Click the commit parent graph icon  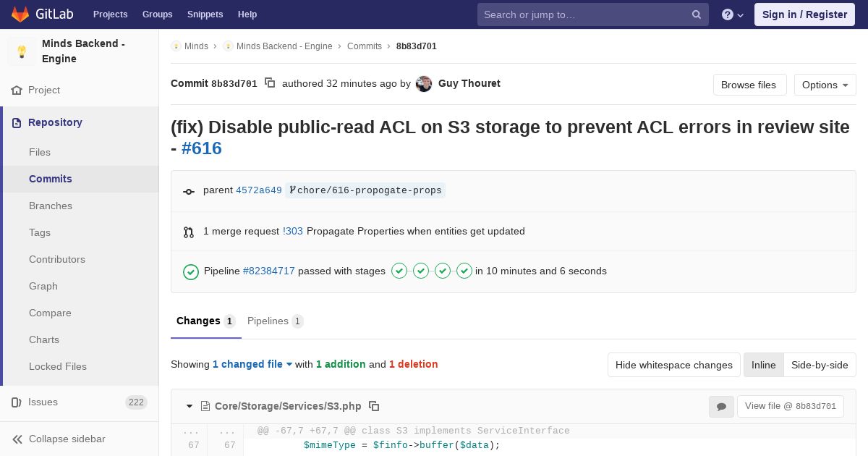(189, 191)
